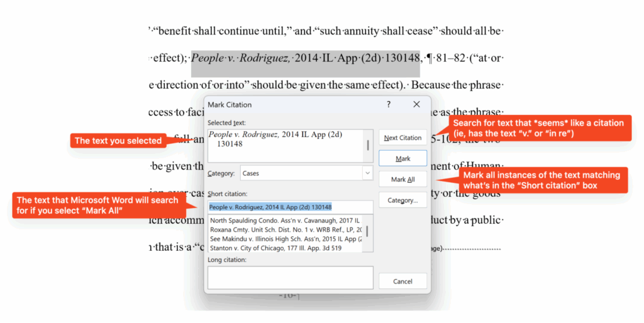Click into the Long citation box
644x323 pixels.
[291, 278]
